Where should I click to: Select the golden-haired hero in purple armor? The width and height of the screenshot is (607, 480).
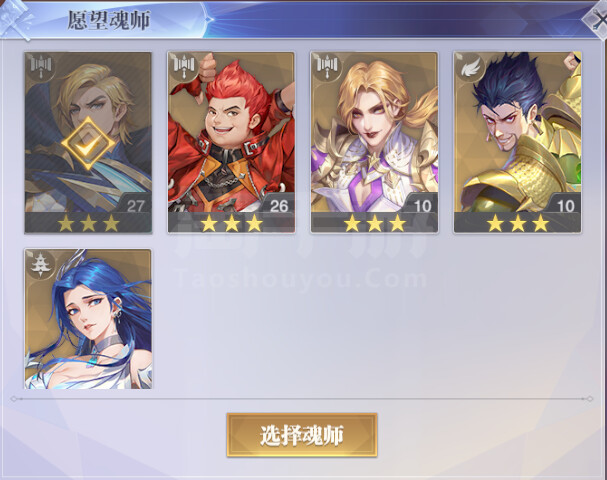click(x=374, y=142)
